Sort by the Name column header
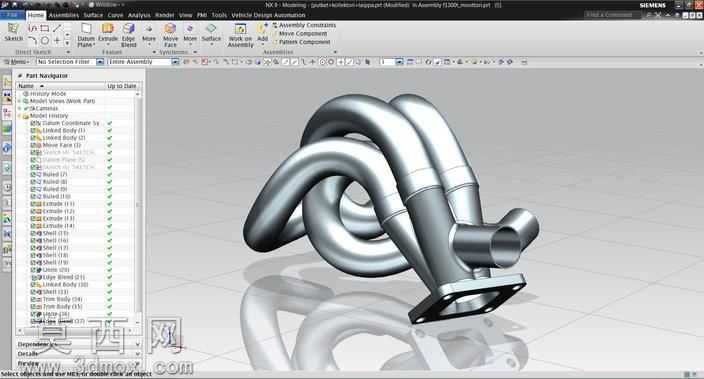Viewport: 704px width, 379px height. (x=60, y=86)
